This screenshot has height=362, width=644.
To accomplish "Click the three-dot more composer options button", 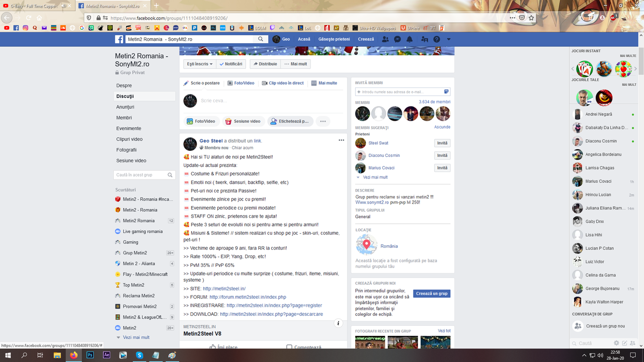I will (323, 121).
